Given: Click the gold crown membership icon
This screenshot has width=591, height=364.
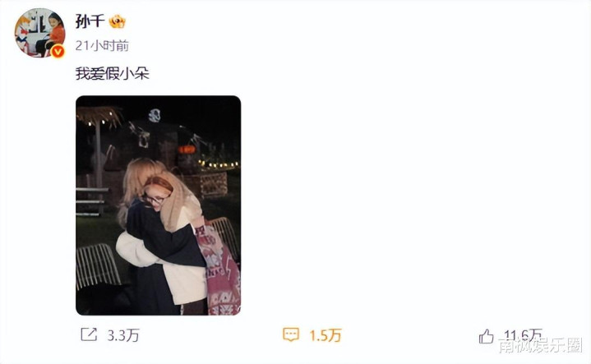Looking at the screenshot, I should pyautogui.click(x=118, y=21).
